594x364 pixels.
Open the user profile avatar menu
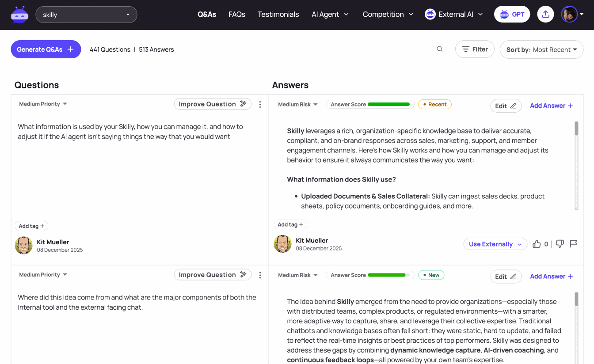tap(572, 15)
